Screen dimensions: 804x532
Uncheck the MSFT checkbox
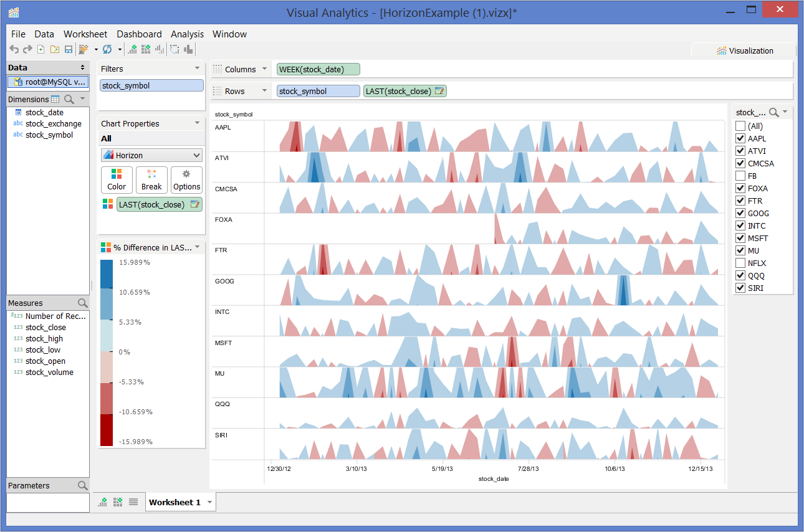pyautogui.click(x=740, y=238)
